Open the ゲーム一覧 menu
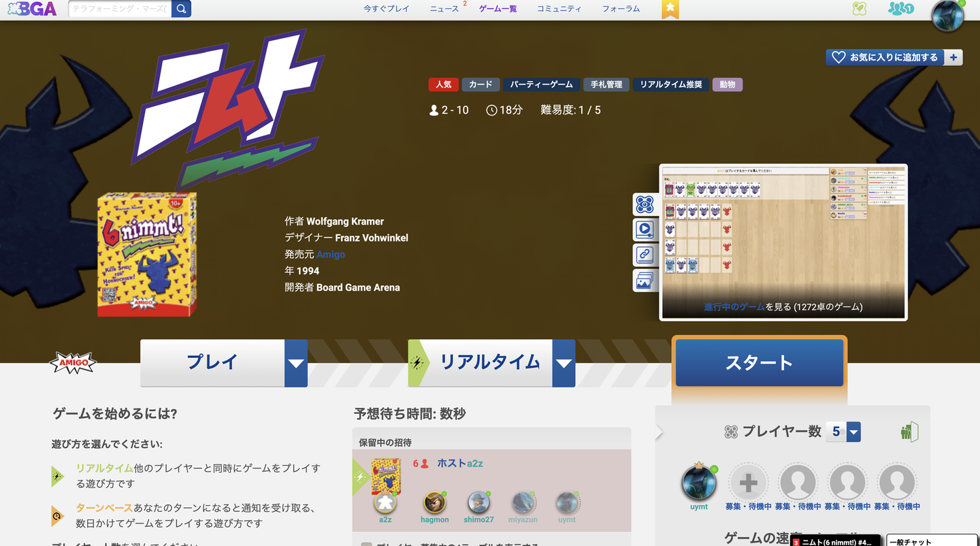The width and height of the screenshot is (980, 546). (498, 9)
